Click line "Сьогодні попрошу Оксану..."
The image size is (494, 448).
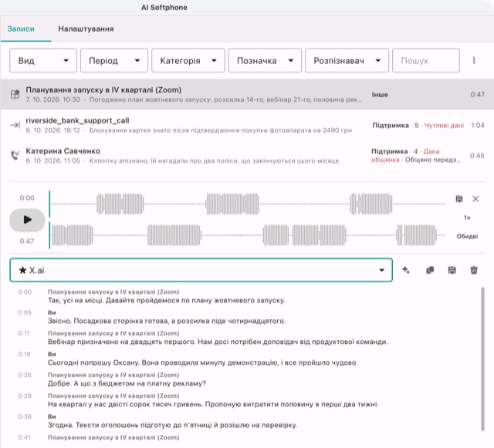tap(202, 362)
